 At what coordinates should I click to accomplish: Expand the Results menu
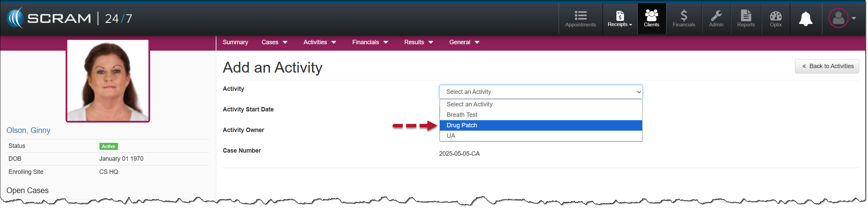(x=418, y=42)
